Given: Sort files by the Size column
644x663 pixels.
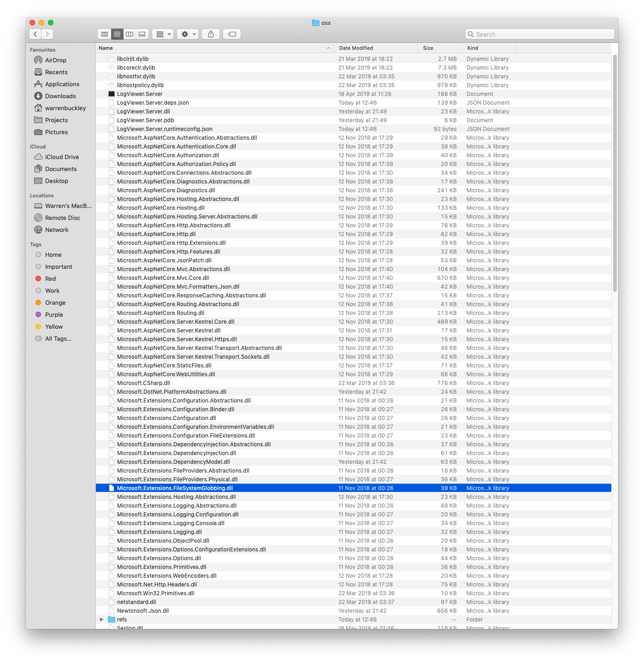Looking at the screenshot, I should coord(428,47).
